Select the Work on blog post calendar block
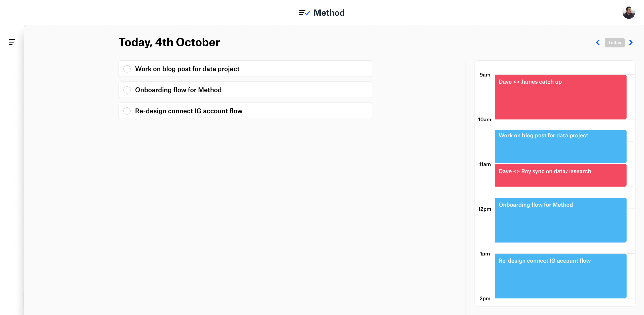Viewport: 644px width, 315px height. (561, 146)
